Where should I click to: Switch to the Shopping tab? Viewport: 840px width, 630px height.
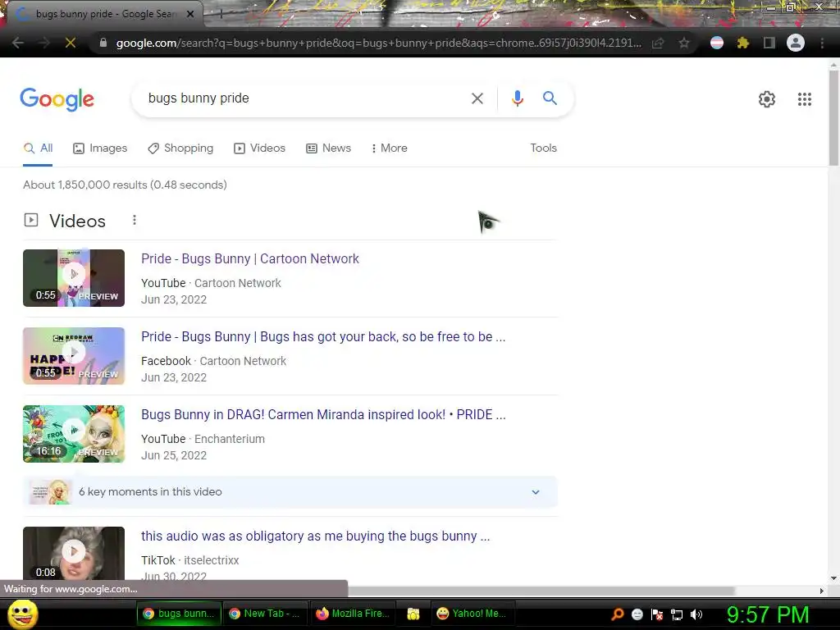(180, 148)
